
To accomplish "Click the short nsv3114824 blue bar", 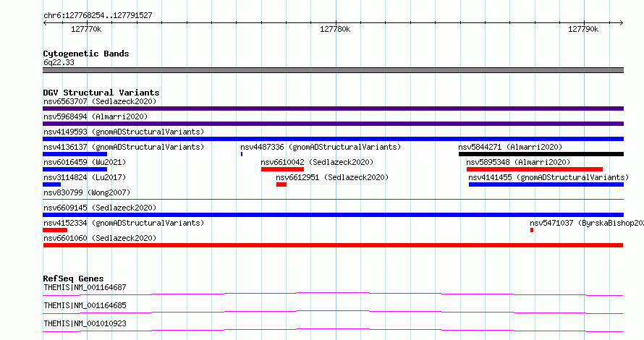I will [x=52, y=184].
